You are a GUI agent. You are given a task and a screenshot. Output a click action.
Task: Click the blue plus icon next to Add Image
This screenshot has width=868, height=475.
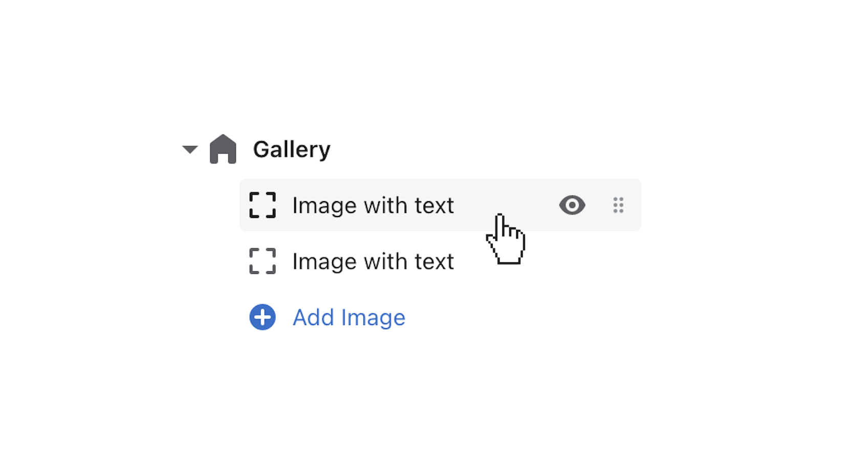pyautogui.click(x=262, y=317)
